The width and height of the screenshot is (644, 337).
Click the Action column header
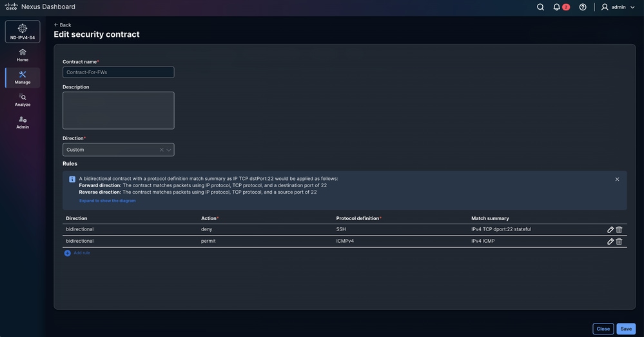pos(210,218)
